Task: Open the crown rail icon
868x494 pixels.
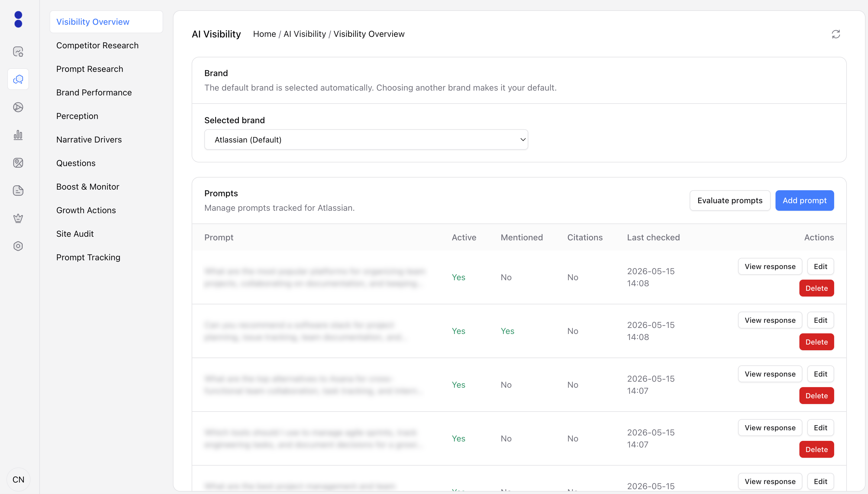Action: click(18, 218)
